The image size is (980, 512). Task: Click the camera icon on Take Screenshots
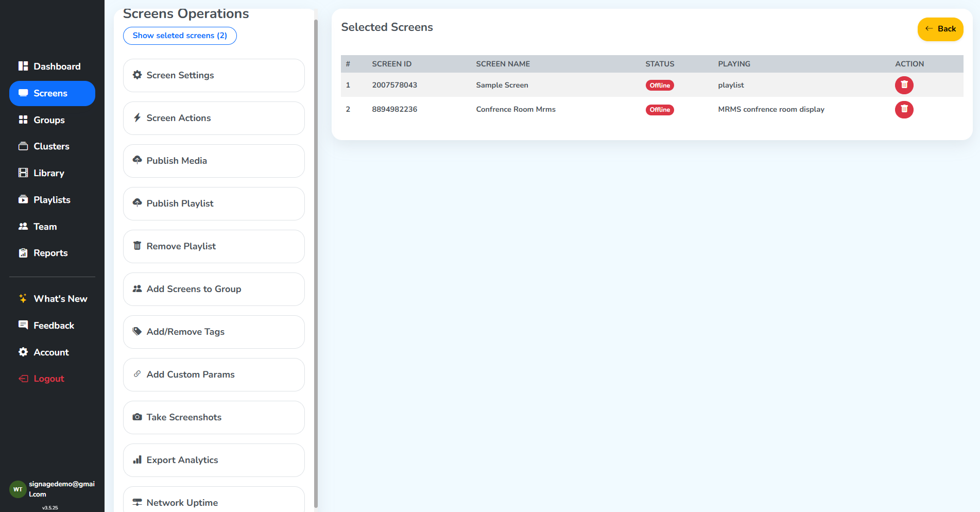click(137, 417)
